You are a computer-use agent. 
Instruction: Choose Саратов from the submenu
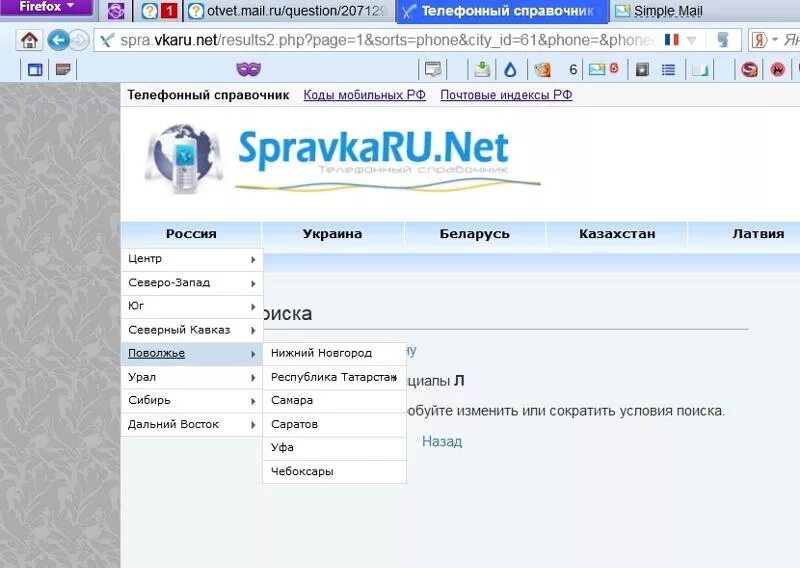[x=334, y=424]
